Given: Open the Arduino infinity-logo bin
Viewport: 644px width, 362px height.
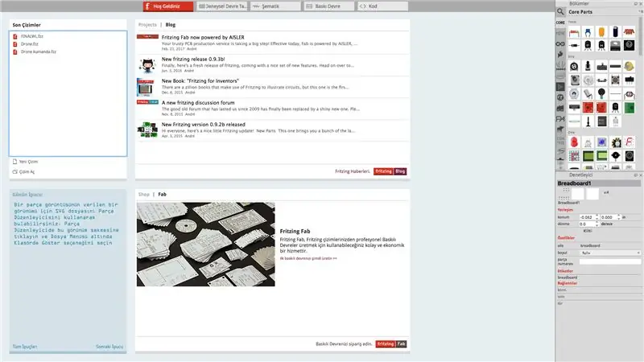Looking at the screenshot, I should 560,44.
